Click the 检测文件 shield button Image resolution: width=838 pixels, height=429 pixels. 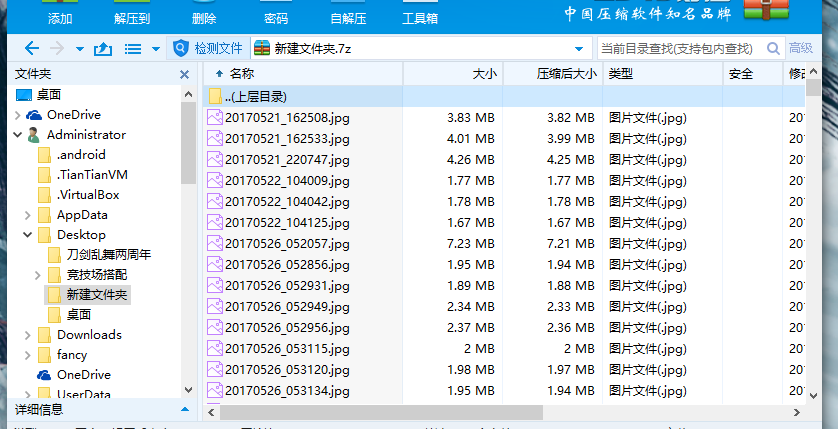point(208,48)
